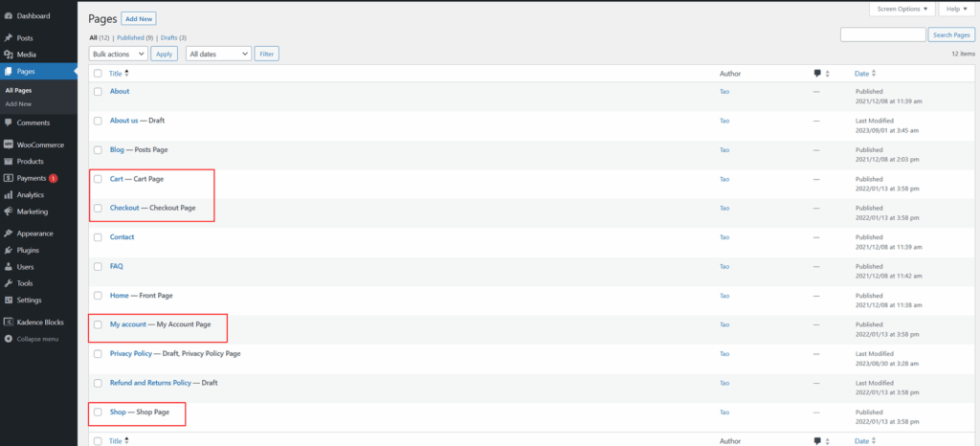Click the Analytics bar chart icon
980x446 pixels.
(x=9, y=194)
